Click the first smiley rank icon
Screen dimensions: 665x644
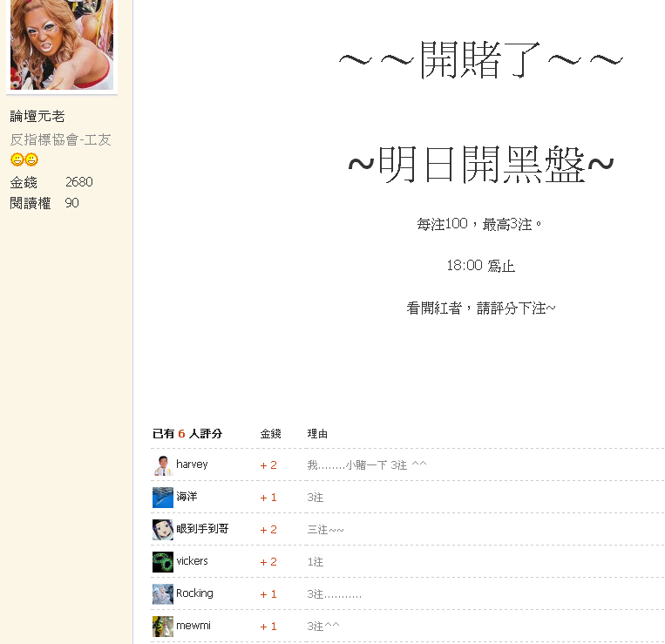[17, 159]
